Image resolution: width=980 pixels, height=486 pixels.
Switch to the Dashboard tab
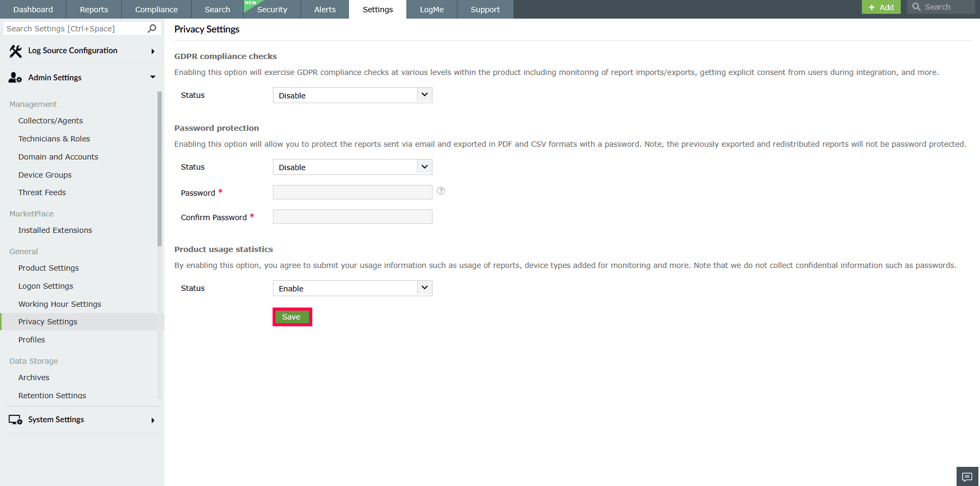[32, 9]
